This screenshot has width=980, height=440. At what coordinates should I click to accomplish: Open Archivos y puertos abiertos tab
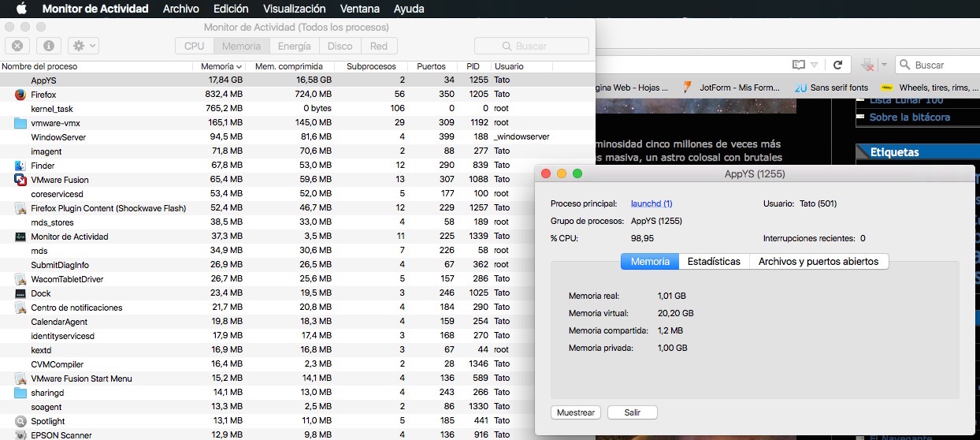click(x=819, y=261)
